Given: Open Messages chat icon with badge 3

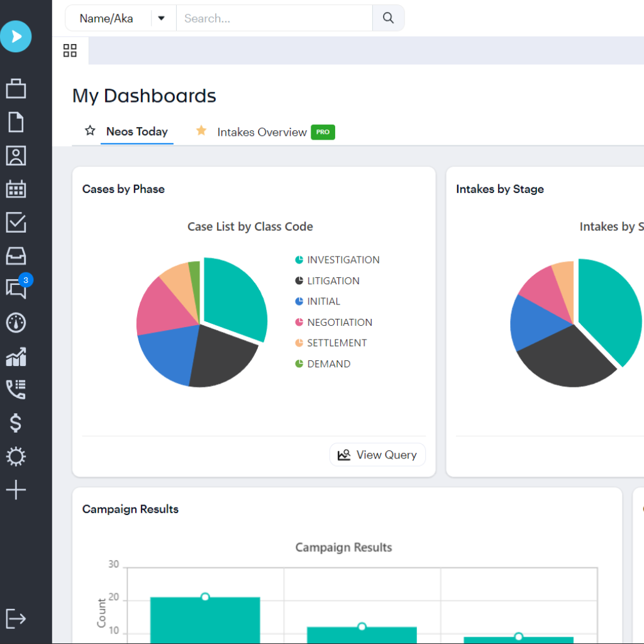Looking at the screenshot, I should click(16, 289).
